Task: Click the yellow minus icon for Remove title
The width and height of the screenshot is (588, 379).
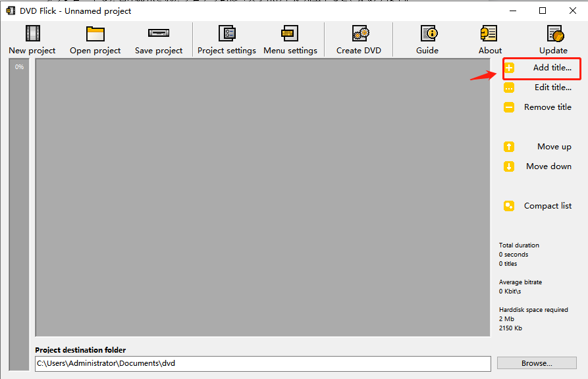Action: pyautogui.click(x=509, y=107)
